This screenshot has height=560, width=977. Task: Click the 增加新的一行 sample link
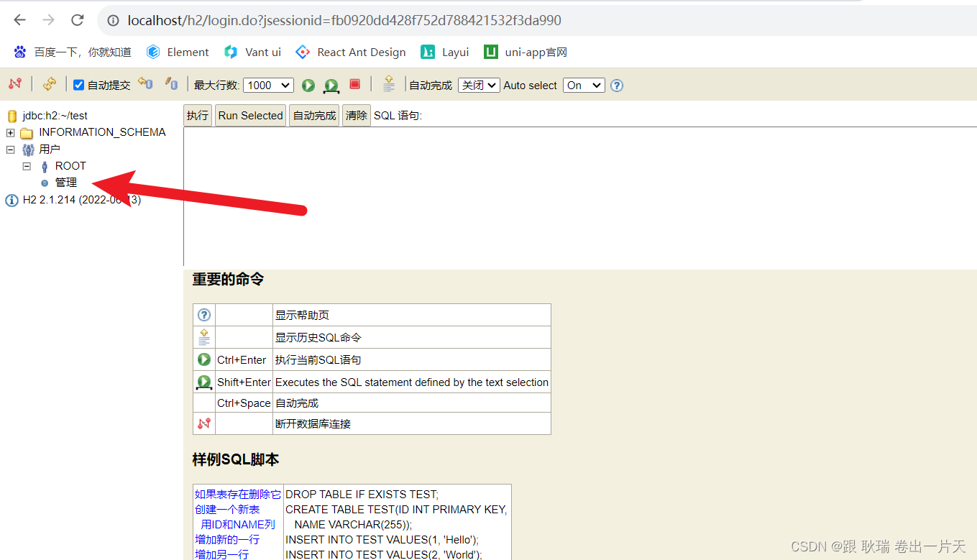pos(227,539)
